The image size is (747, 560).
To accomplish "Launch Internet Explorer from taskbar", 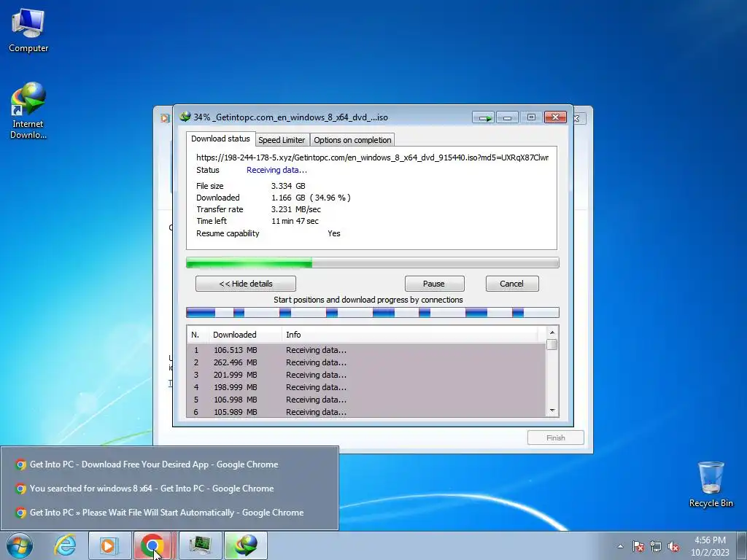I will [x=65, y=545].
